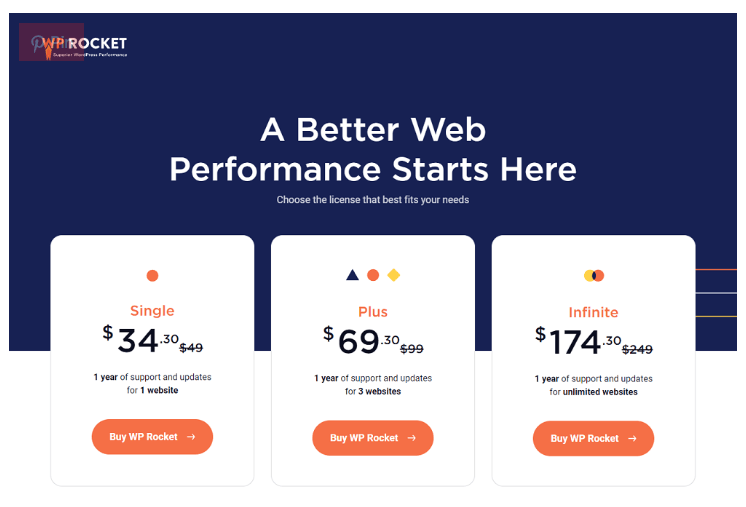Screen dimensions: 746x507
Task: Click the arrow in Single's Buy button
Action: pyautogui.click(x=191, y=437)
